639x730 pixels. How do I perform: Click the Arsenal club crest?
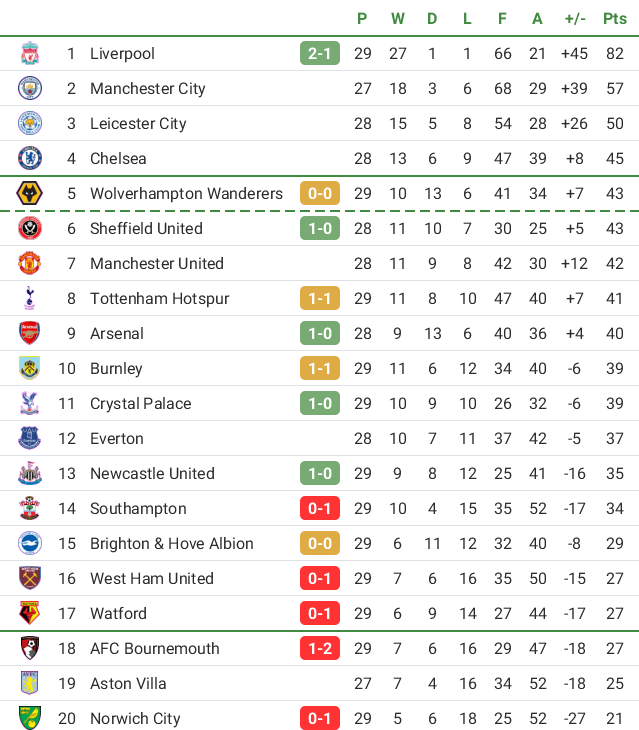point(30,334)
